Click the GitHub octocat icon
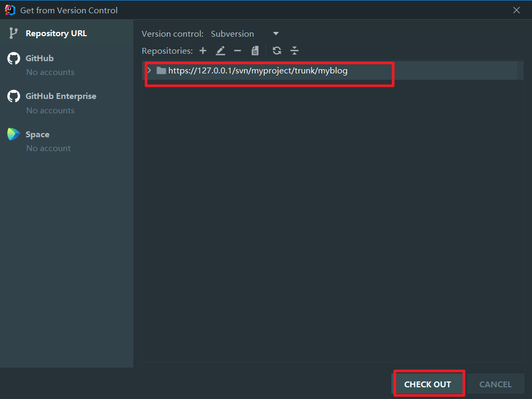532x399 pixels. point(13,59)
